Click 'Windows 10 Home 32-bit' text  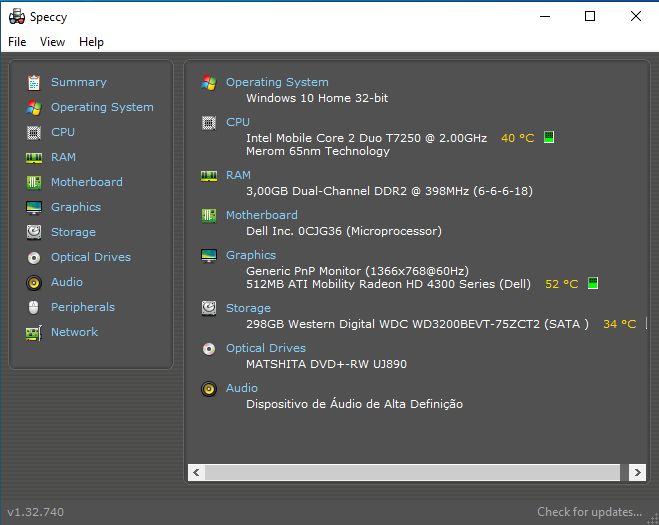(317, 98)
